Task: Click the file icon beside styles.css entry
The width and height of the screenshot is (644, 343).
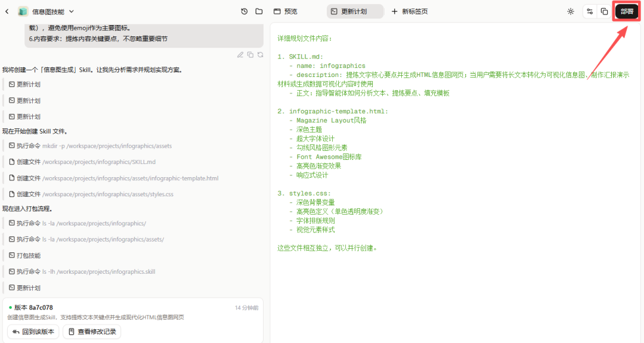Action: point(12,194)
